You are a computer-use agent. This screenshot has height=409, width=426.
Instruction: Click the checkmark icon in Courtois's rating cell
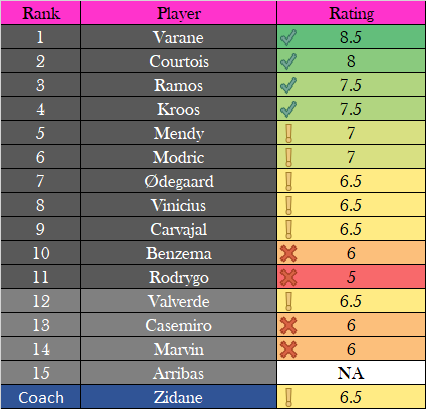pyautogui.click(x=288, y=61)
